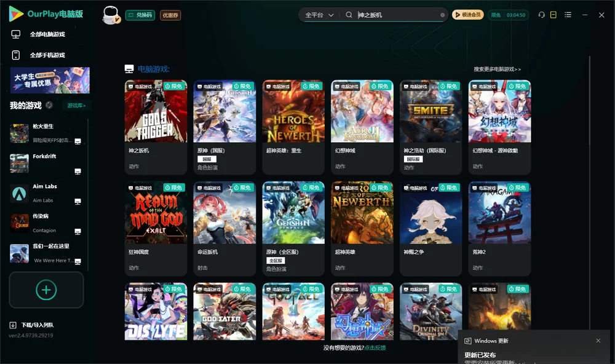Open the Dislyte game card
The image size is (615, 364).
pos(156,312)
